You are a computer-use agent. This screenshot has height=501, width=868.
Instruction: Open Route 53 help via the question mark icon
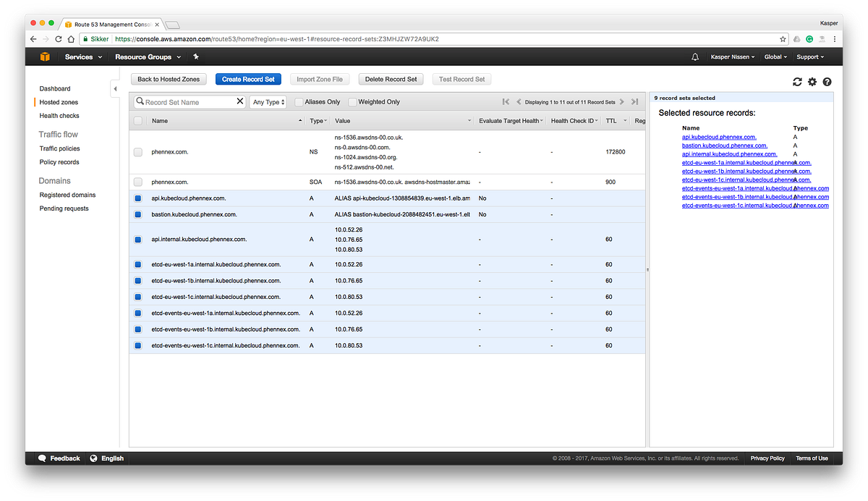[x=827, y=82]
